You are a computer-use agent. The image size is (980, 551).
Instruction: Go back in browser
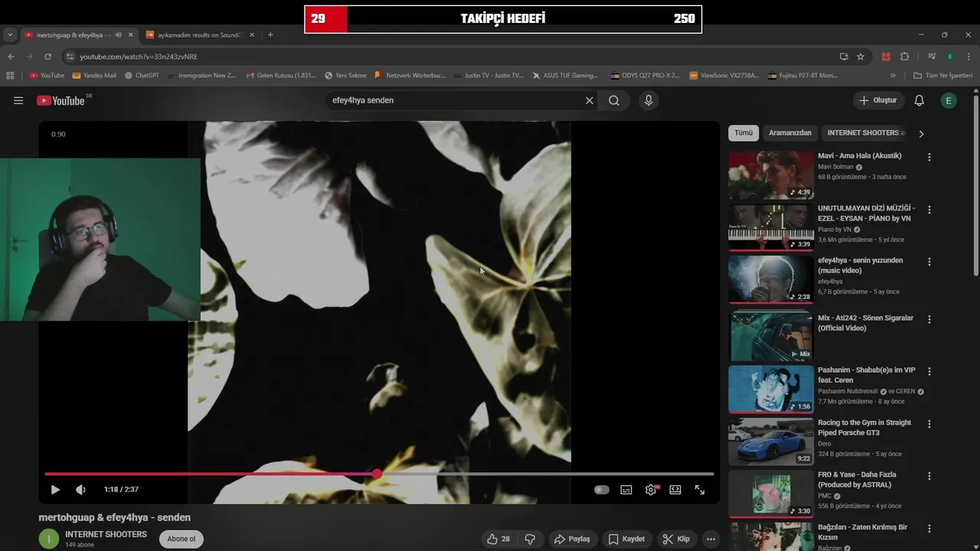coord(11,57)
